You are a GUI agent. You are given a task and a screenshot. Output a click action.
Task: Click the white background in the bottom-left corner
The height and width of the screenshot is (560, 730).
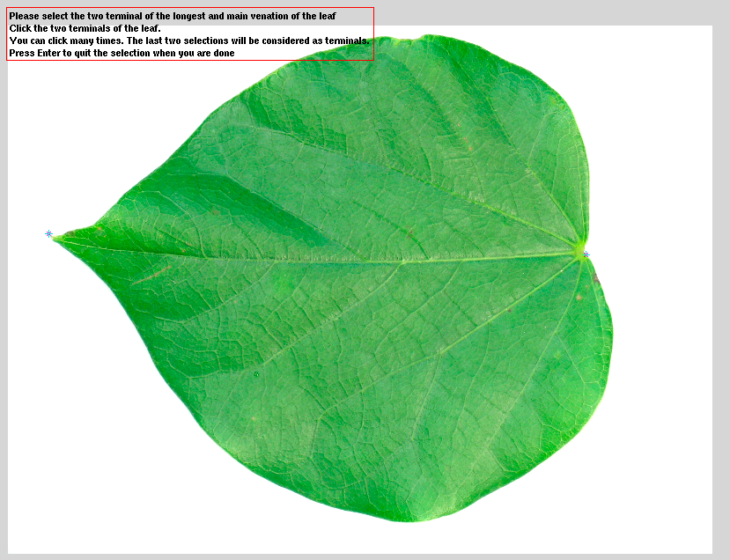coord(53,519)
